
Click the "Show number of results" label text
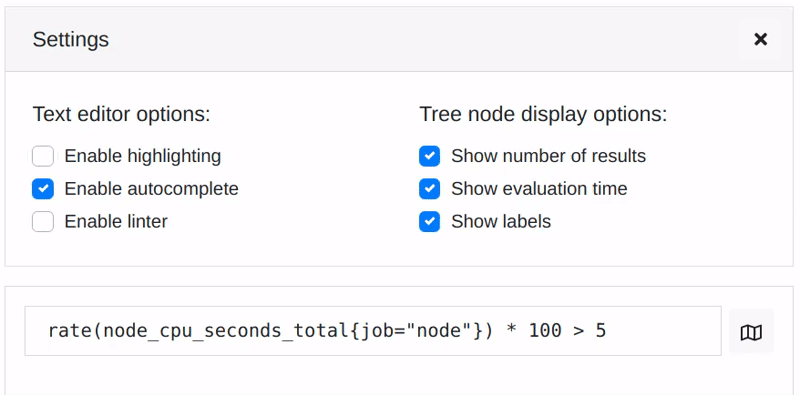pos(548,156)
